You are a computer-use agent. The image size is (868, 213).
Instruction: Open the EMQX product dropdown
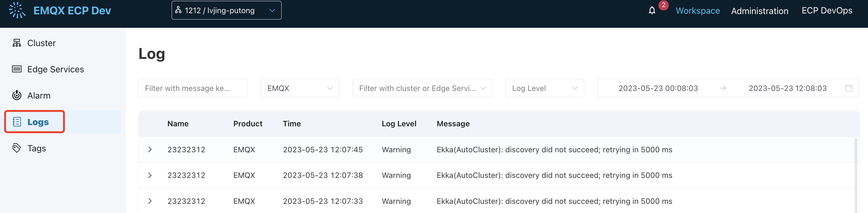click(300, 88)
